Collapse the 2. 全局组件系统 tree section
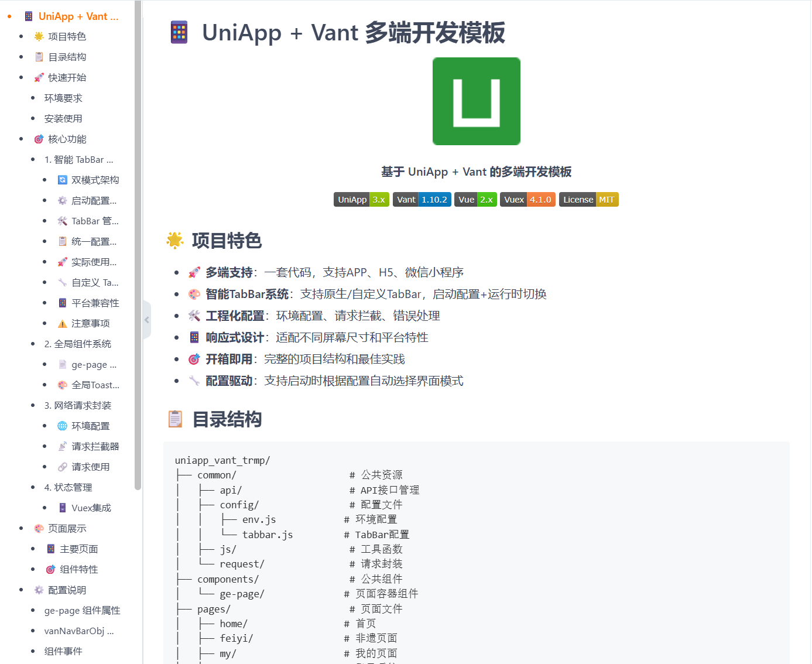This screenshot has width=812, height=664. coord(34,344)
